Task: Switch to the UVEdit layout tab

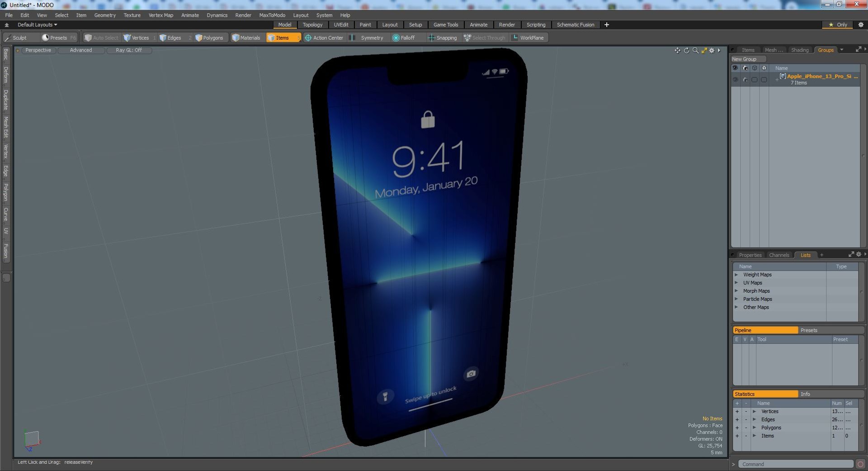Action: click(x=341, y=25)
